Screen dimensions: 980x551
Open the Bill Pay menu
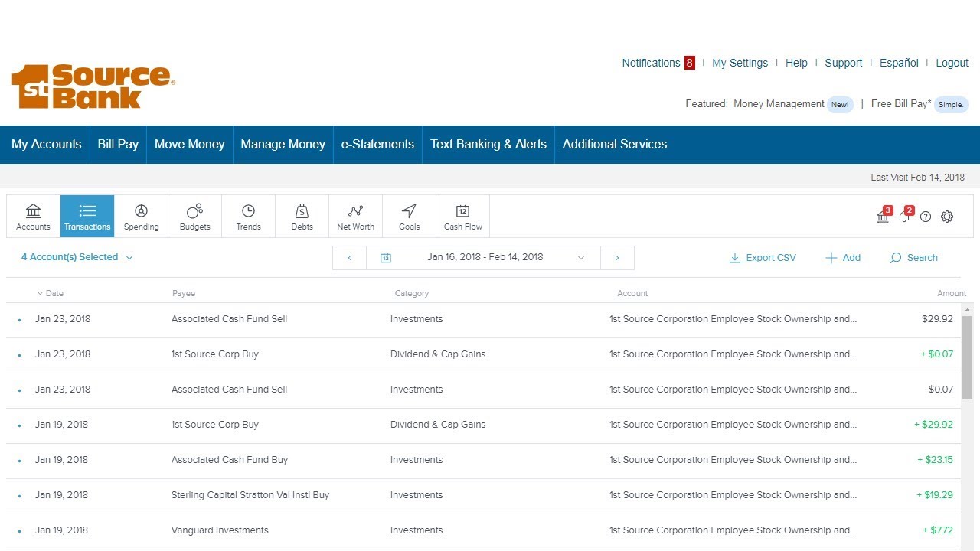pos(118,144)
